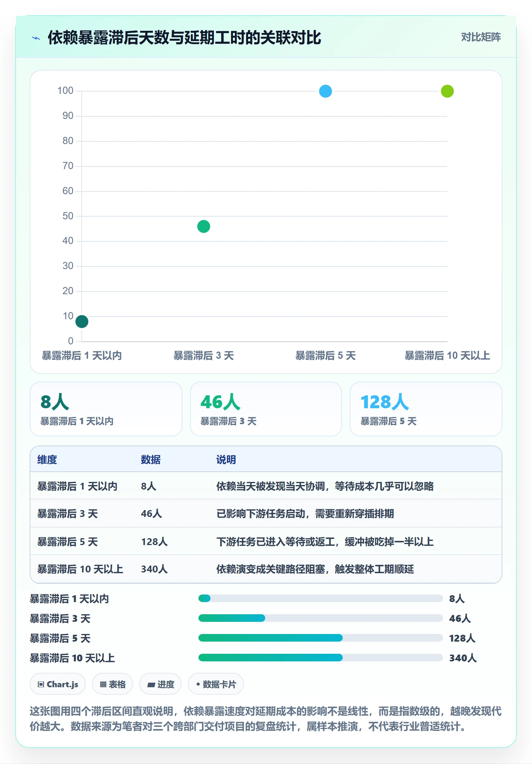Click the "表格" chip
This screenshot has height=764, width=532.
coord(112,684)
